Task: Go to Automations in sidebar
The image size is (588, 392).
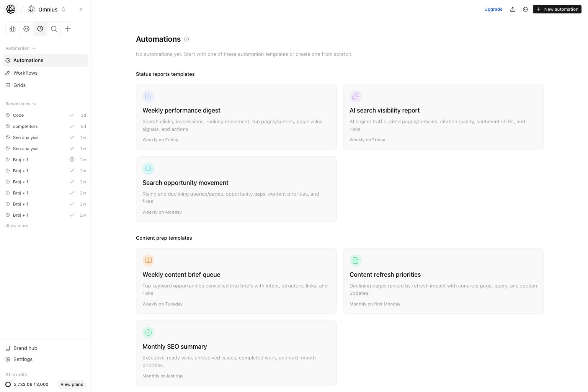Action: pos(46,60)
